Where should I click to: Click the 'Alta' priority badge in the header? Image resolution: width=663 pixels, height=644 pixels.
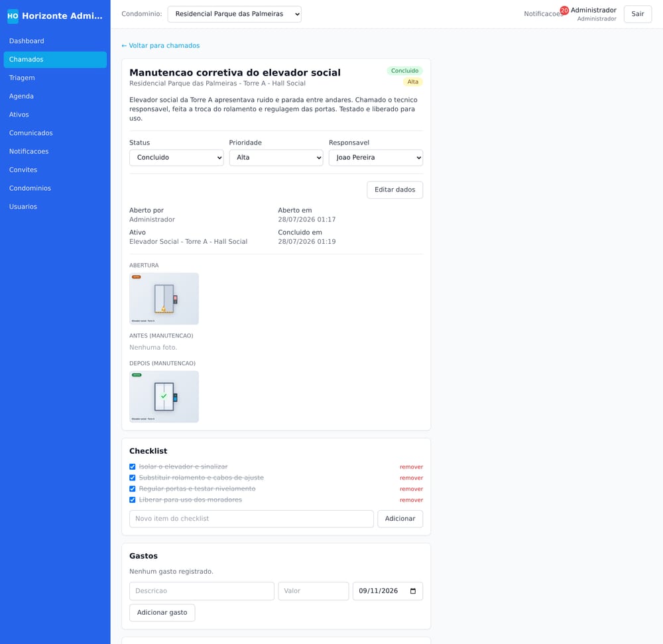[x=412, y=82]
